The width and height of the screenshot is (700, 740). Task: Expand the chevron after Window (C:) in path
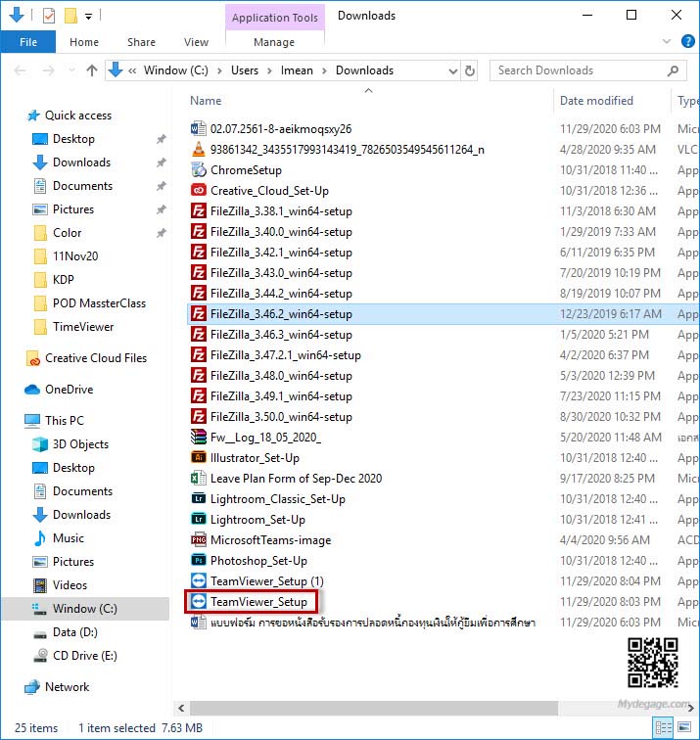pos(219,70)
